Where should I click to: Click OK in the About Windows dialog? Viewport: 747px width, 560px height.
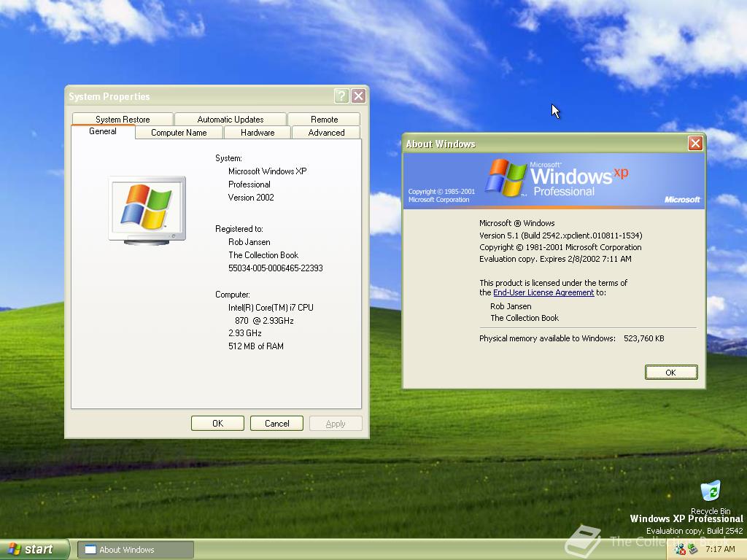tap(671, 373)
